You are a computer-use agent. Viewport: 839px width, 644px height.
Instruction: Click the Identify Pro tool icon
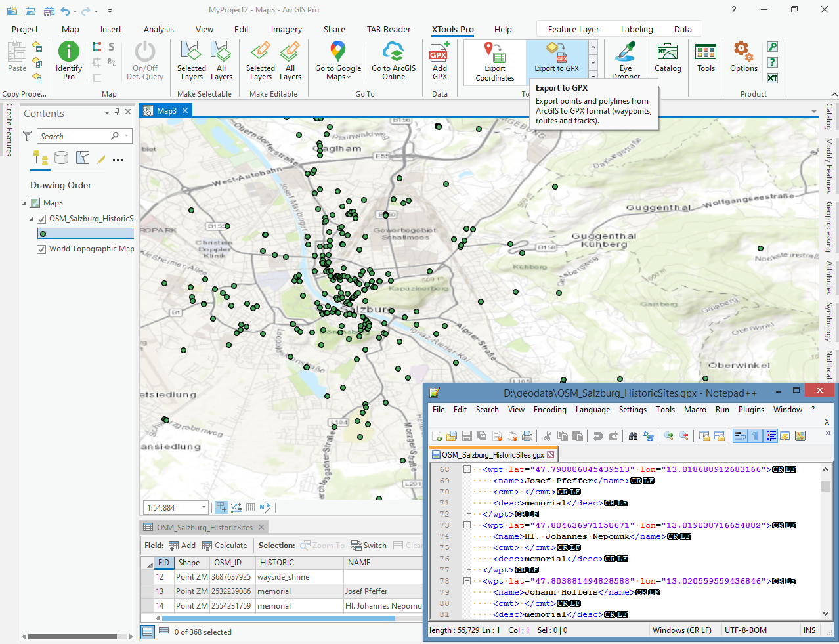(x=69, y=51)
